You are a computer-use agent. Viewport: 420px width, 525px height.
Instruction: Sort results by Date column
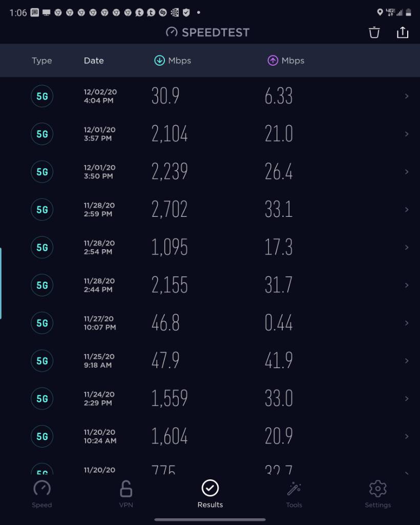pos(94,60)
